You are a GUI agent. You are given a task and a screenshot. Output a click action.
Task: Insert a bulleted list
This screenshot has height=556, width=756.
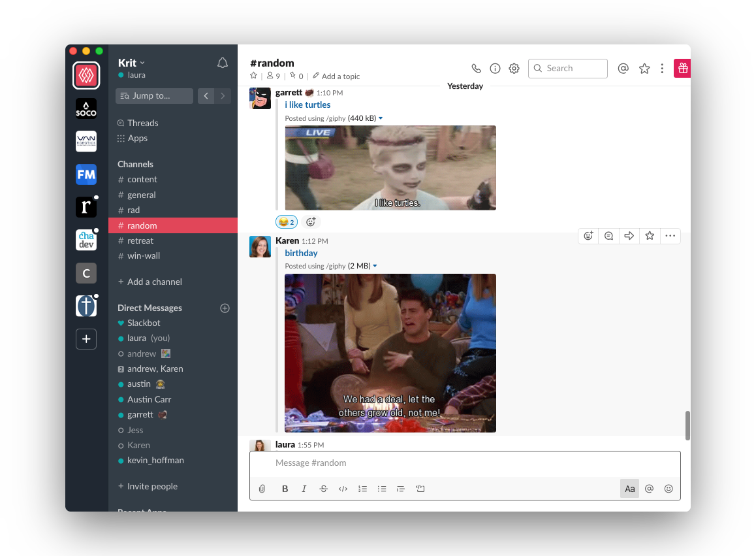pyautogui.click(x=382, y=489)
